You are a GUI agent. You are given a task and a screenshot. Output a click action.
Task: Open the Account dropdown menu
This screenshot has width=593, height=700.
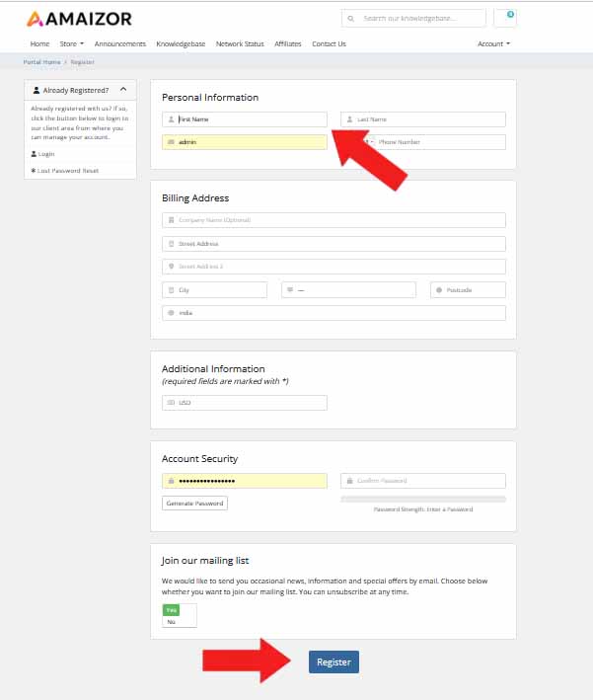(x=493, y=43)
